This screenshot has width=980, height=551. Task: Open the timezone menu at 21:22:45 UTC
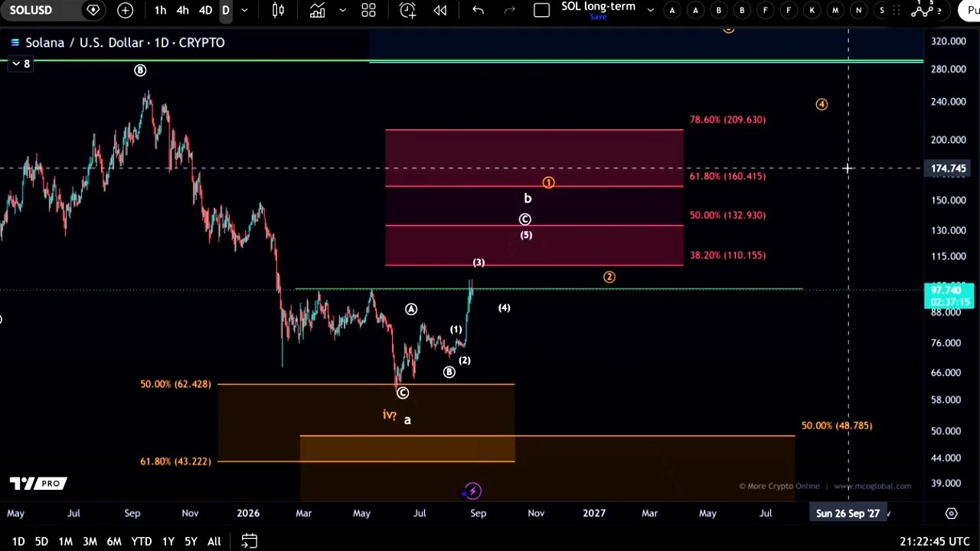click(x=934, y=542)
